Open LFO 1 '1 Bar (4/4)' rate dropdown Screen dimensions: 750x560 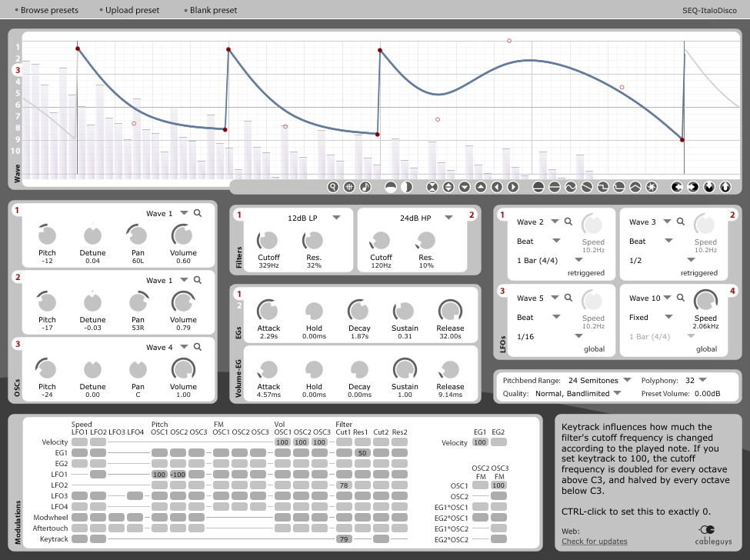point(578,260)
